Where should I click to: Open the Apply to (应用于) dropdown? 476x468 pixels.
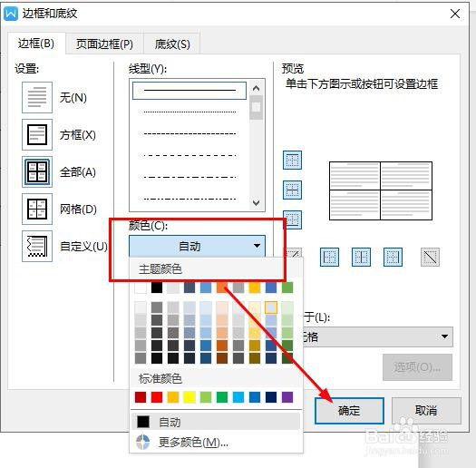(378, 336)
